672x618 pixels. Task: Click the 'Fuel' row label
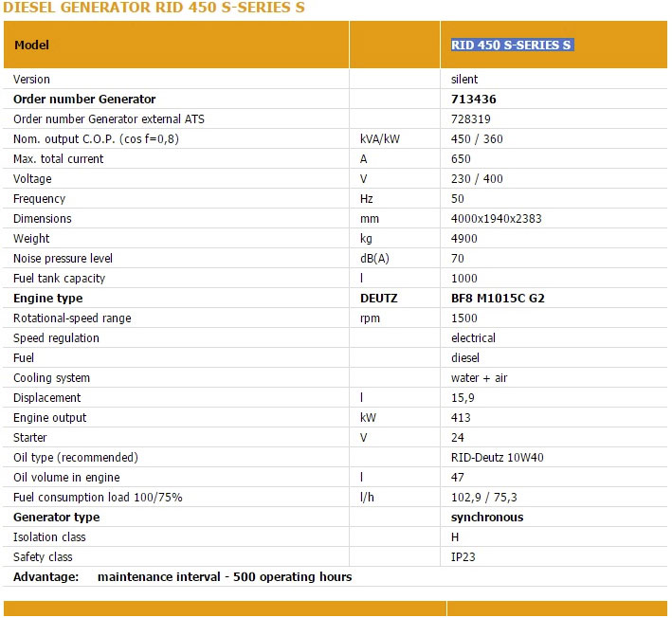24,358
